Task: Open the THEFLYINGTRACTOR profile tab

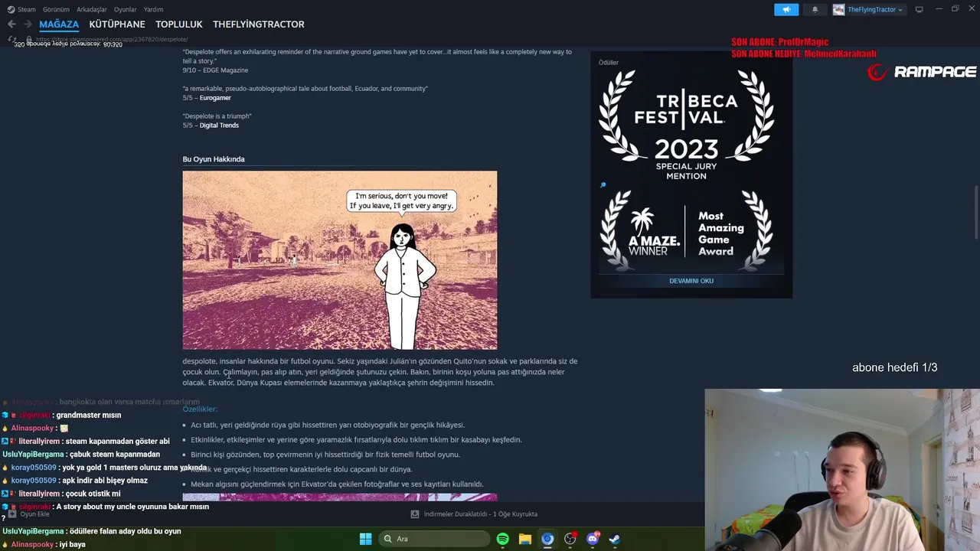Action: (259, 24)
